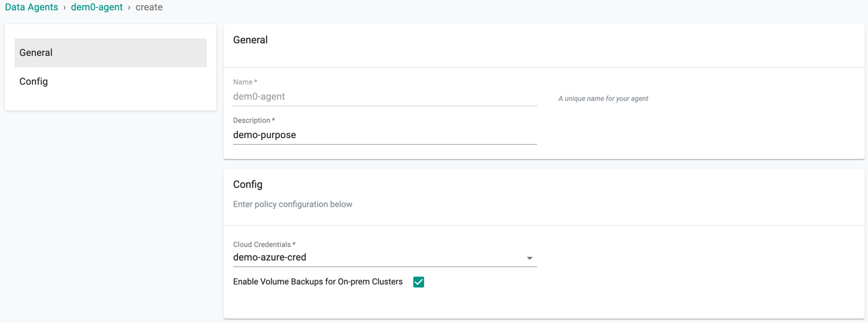Switch to the Config sidebar tab
868x323 pixels.
click(111, 82)
